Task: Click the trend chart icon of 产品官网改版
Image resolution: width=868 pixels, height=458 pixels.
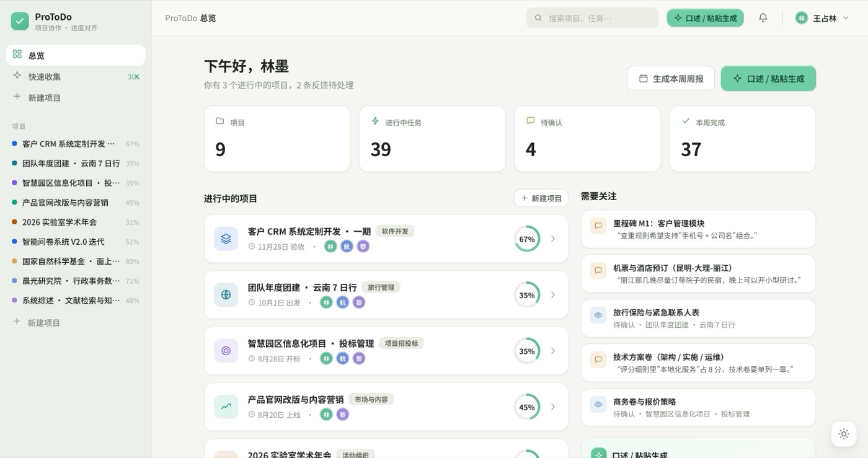Action: click(x=226, y=407)
